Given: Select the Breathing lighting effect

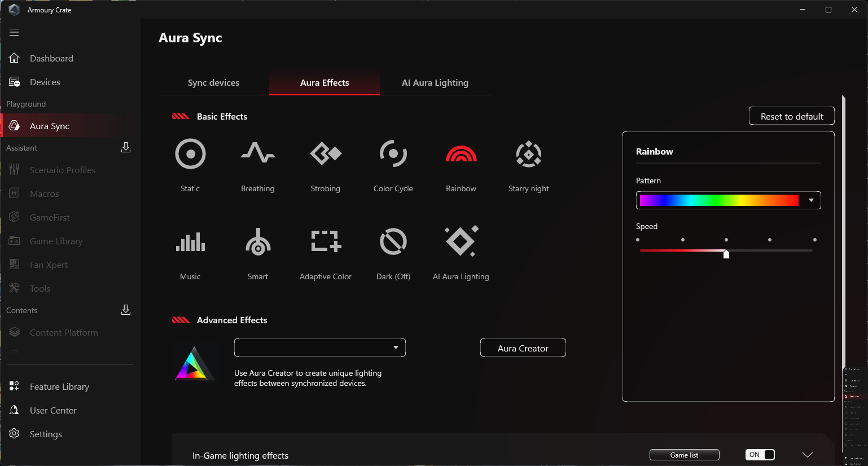Looking at the screenshot, I should coord(258,153).
